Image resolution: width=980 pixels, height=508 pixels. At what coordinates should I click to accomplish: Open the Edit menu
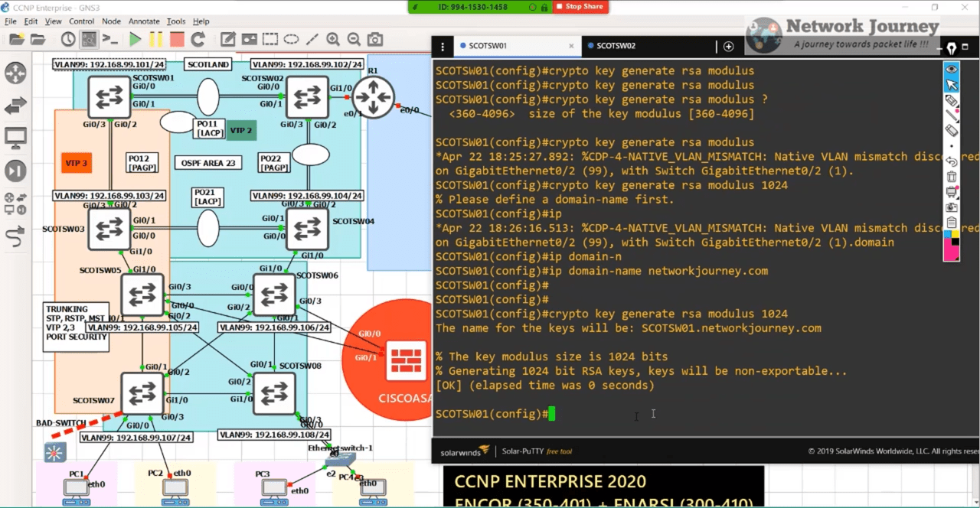[31, 21]
